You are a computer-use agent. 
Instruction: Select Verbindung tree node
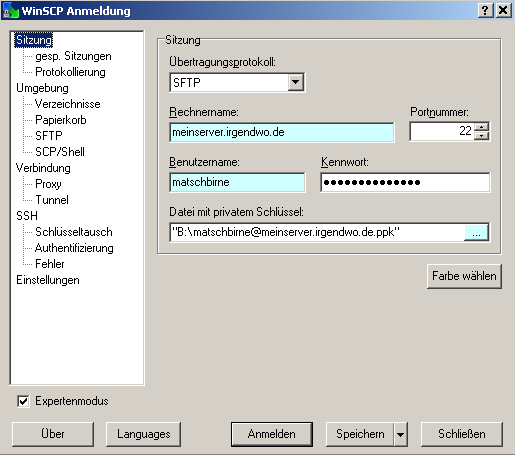coord(43,168)
